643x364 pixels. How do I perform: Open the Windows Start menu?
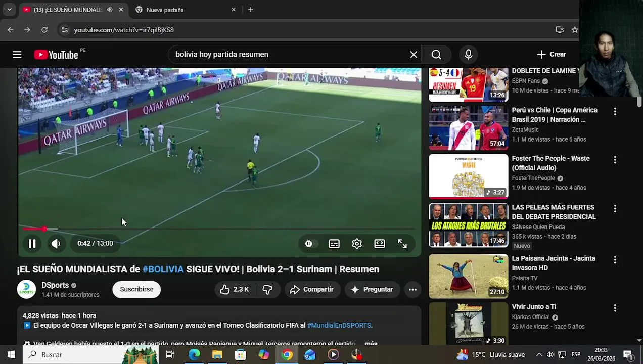11,355
